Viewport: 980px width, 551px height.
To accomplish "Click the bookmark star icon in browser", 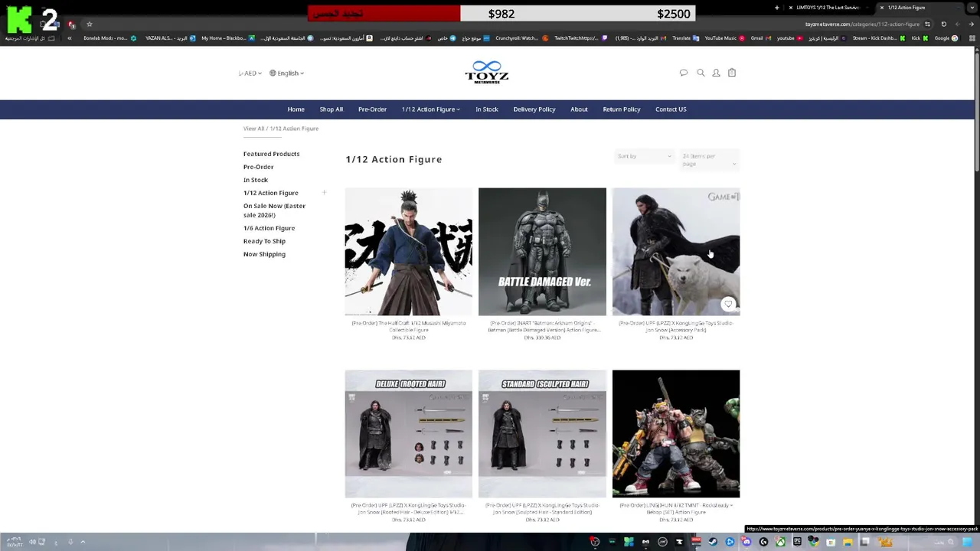I will (x=90, y=24).
